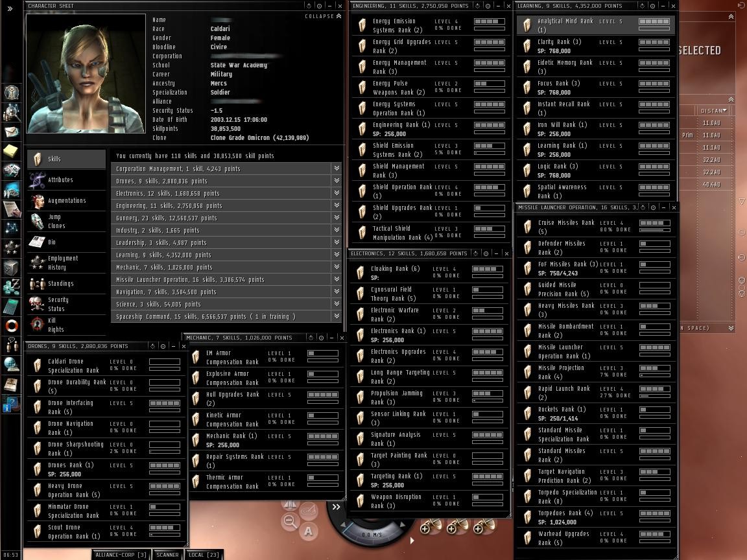Viewport: 747px width, 560px height.
Task: Expand the Spaceship Command skill group chevron
Action: coord(337,316)
